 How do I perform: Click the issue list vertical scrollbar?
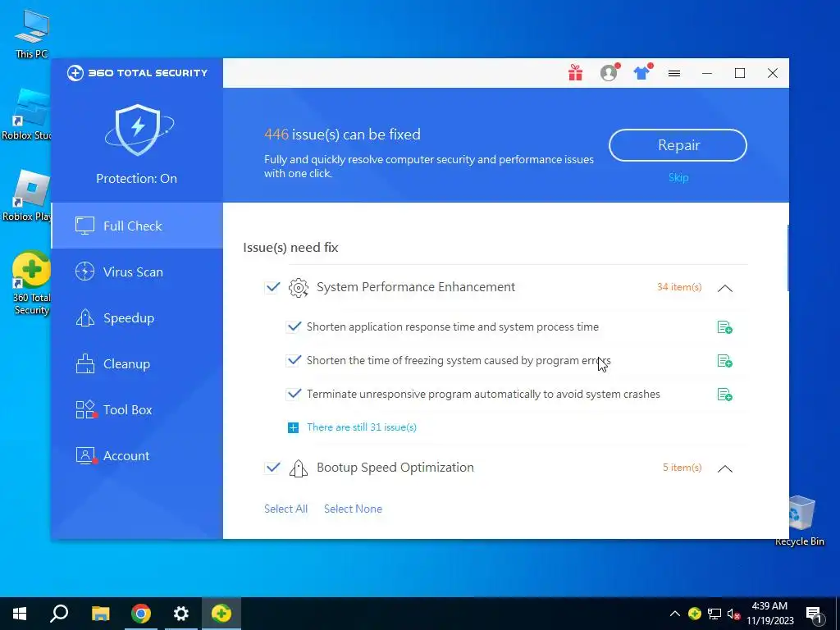787,258
